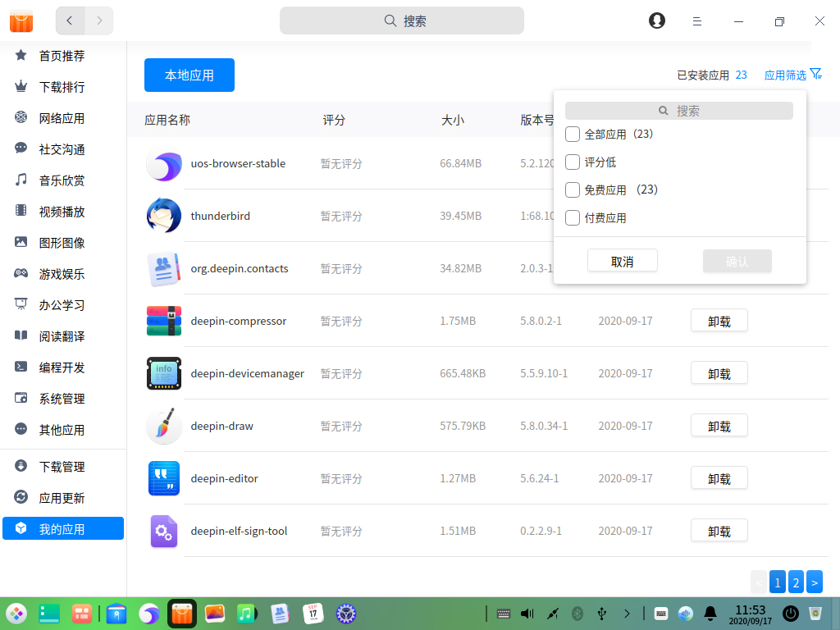Open the 应用筛选 filter dropdown
The width and height of the screenshot is (840, 630).
792,74
